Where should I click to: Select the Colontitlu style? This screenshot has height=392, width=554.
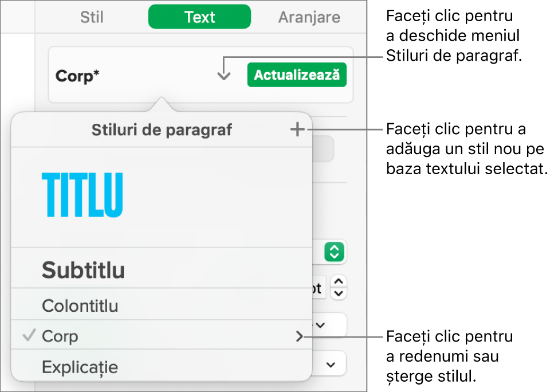click(x=162, y=304)
